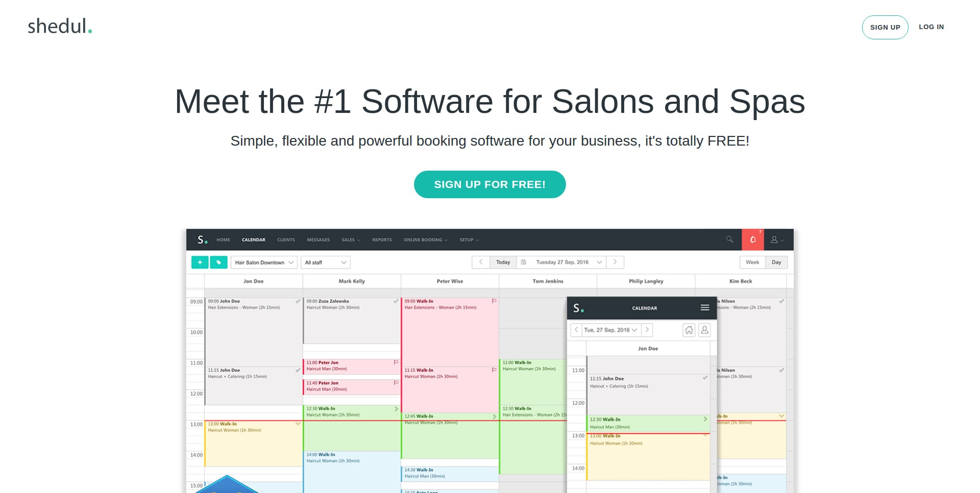
Task: Click next day arrow in mobile preview
Action: point(647,330)
